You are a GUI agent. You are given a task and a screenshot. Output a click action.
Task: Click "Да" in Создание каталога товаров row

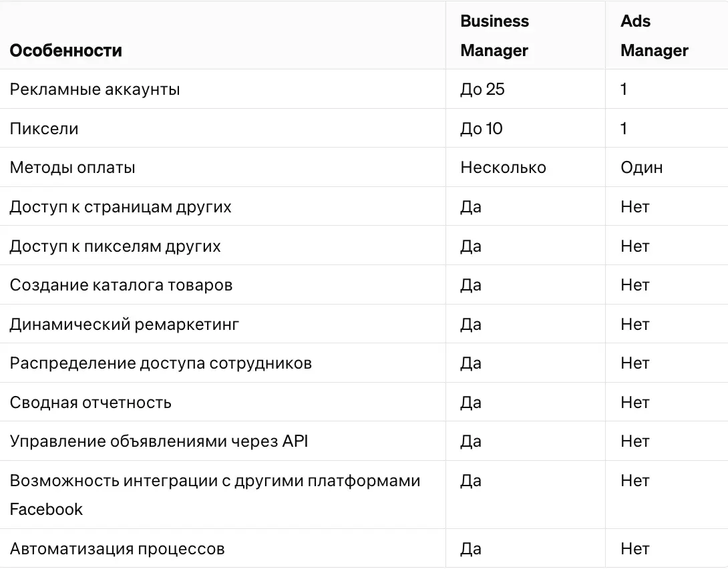coord(471,285)
